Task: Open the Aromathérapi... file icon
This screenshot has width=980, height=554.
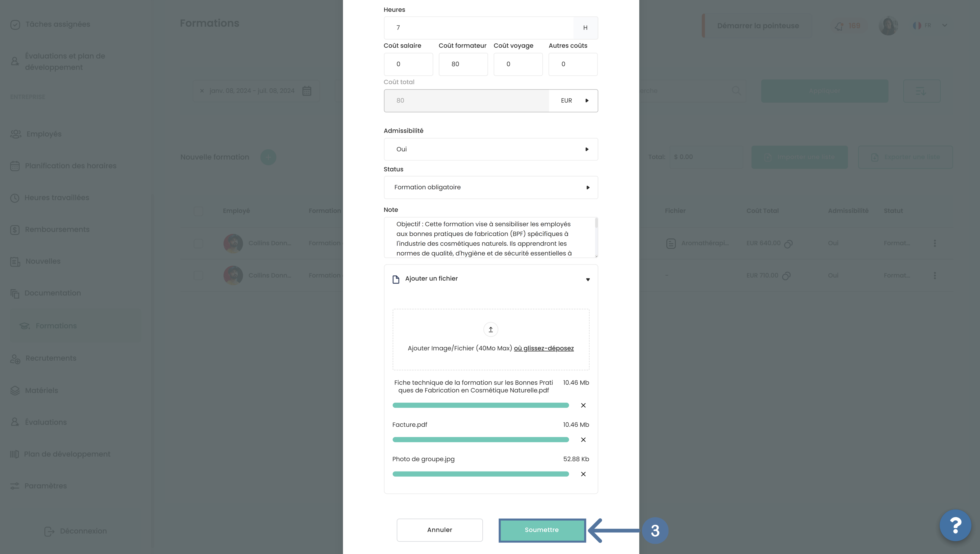Action: (671, 243)
